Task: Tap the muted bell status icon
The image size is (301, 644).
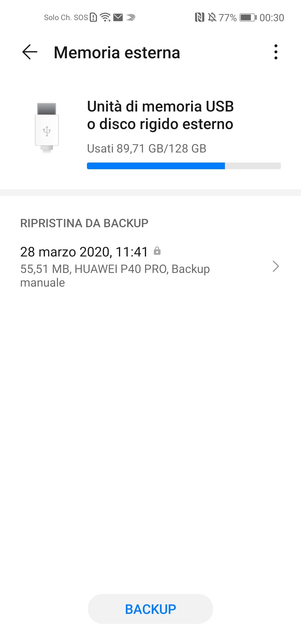Action: [212, 18]
